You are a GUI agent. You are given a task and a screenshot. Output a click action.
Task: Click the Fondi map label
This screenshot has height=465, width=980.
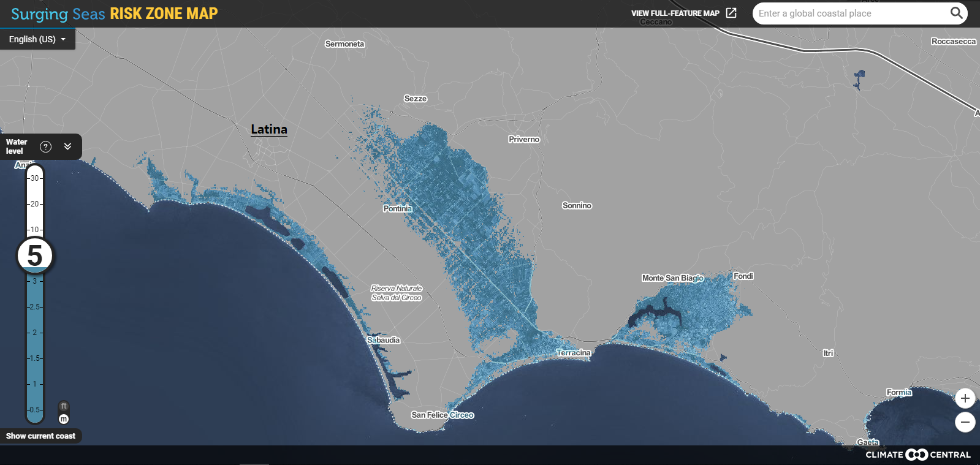(x=743, y=276)
